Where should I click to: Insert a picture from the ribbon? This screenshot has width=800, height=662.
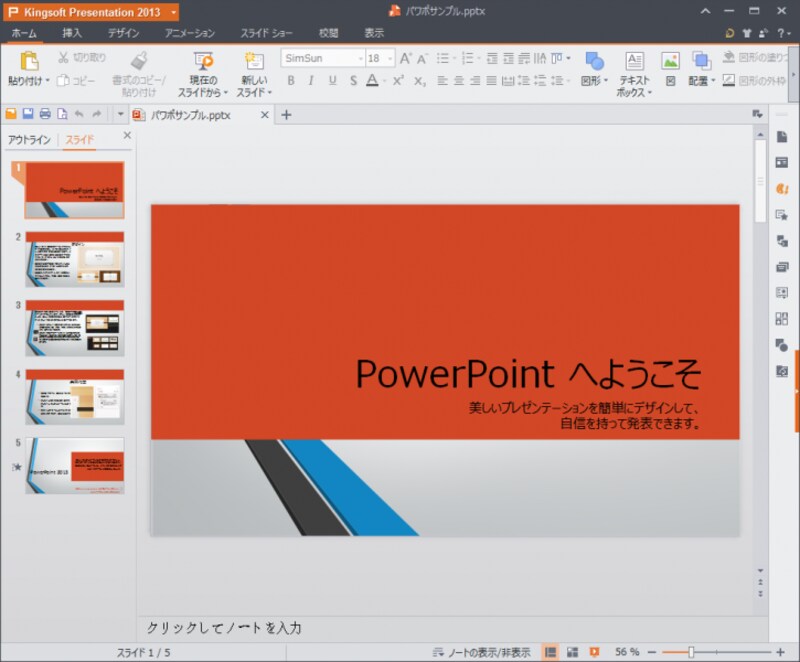coord(671,60)
